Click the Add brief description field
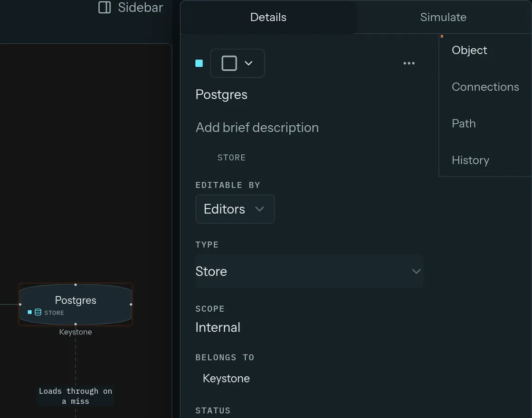Screen dimensions: 532x418 coord(257,128)
